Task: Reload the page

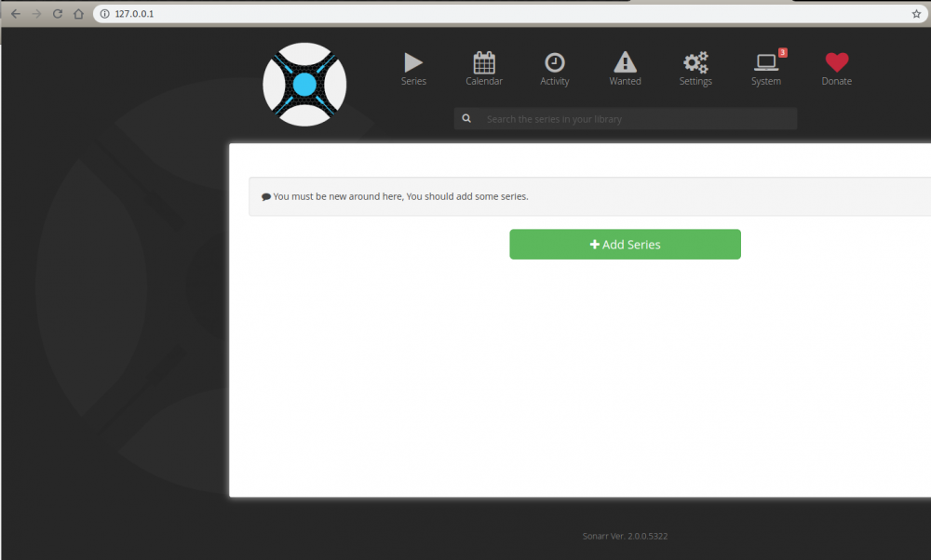Action: pyautogui.click(x=58, y=14)
